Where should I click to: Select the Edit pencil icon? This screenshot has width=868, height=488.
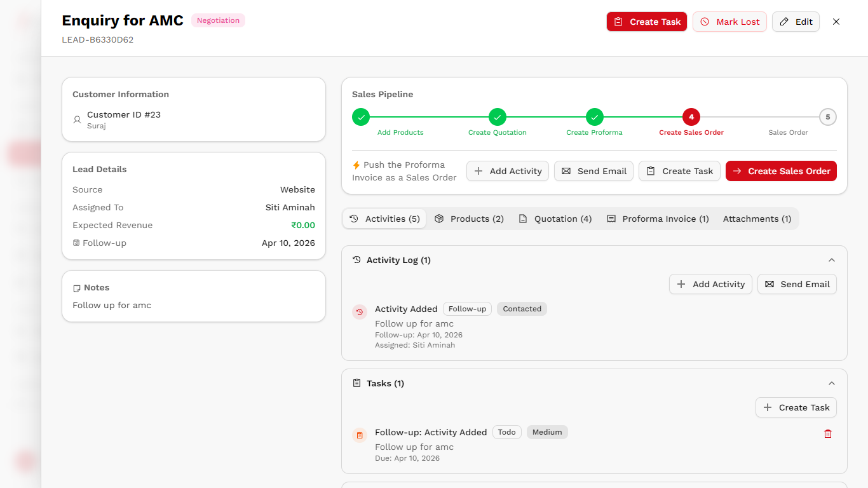(x=787, y=21)
